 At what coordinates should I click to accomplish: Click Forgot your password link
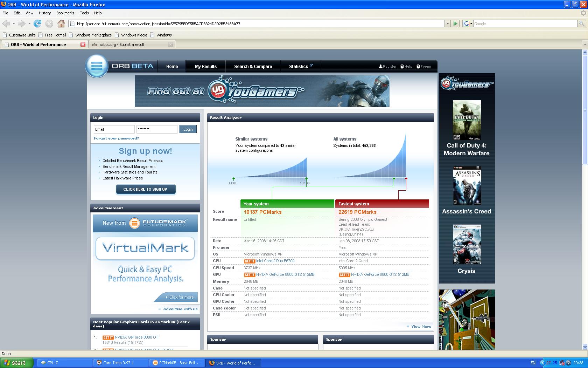click(x=116, y=138)
